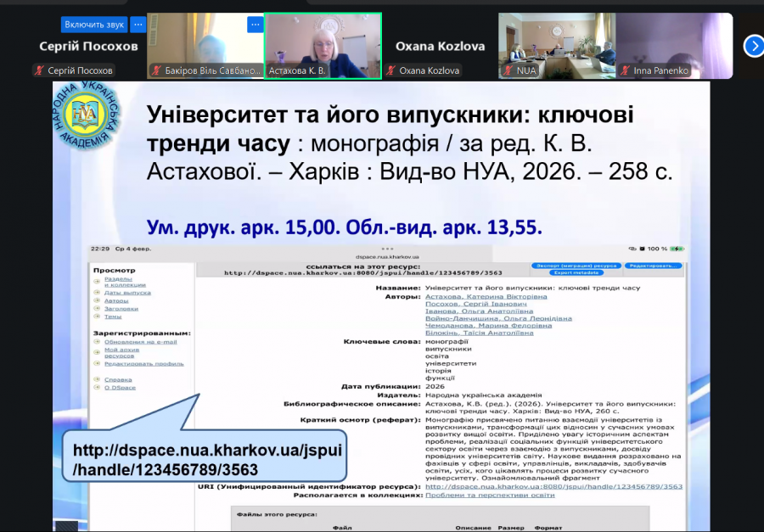Open more options beside 'Включить звук'

click(x=138, y=25)
